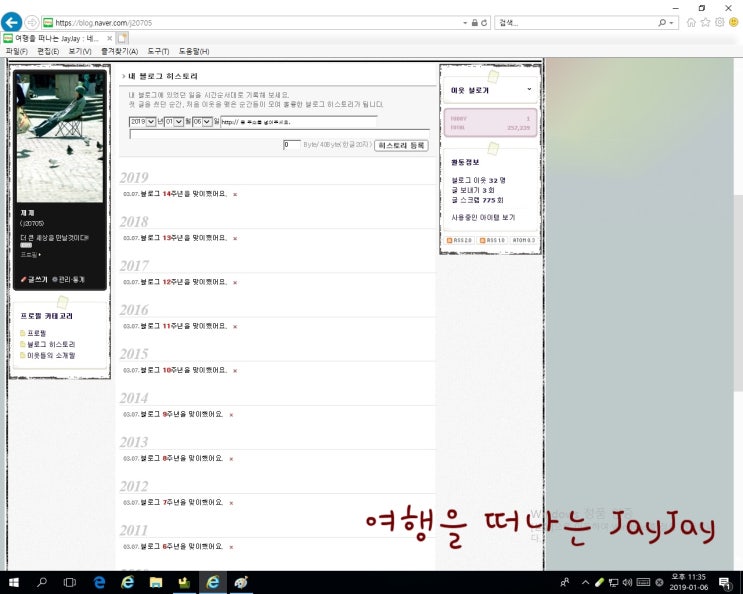Viewport: 743px width, 594px height.
Task: Delete the 12주년 history entry with its x
Action: pyautogui.click(x=235, y=282)
